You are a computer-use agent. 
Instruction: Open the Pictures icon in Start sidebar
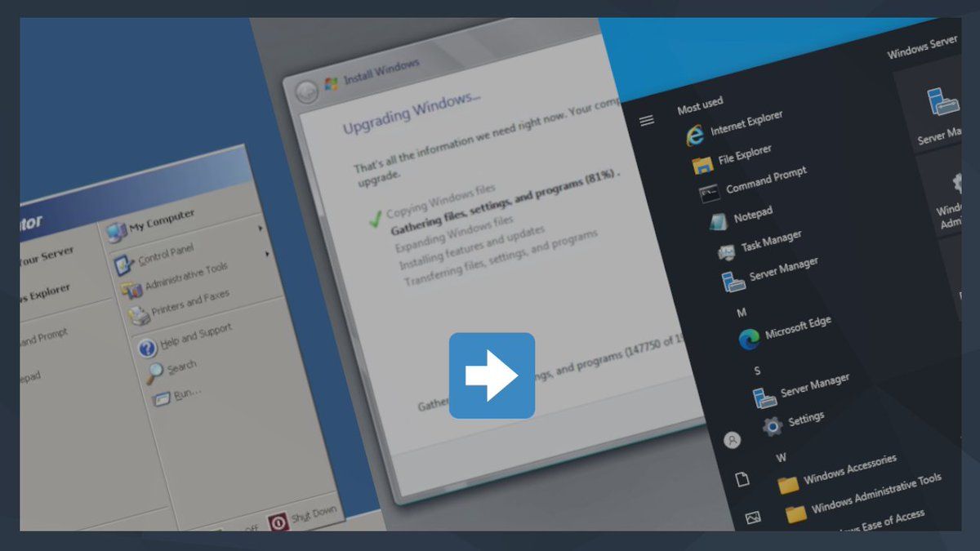tap(753, 517)
